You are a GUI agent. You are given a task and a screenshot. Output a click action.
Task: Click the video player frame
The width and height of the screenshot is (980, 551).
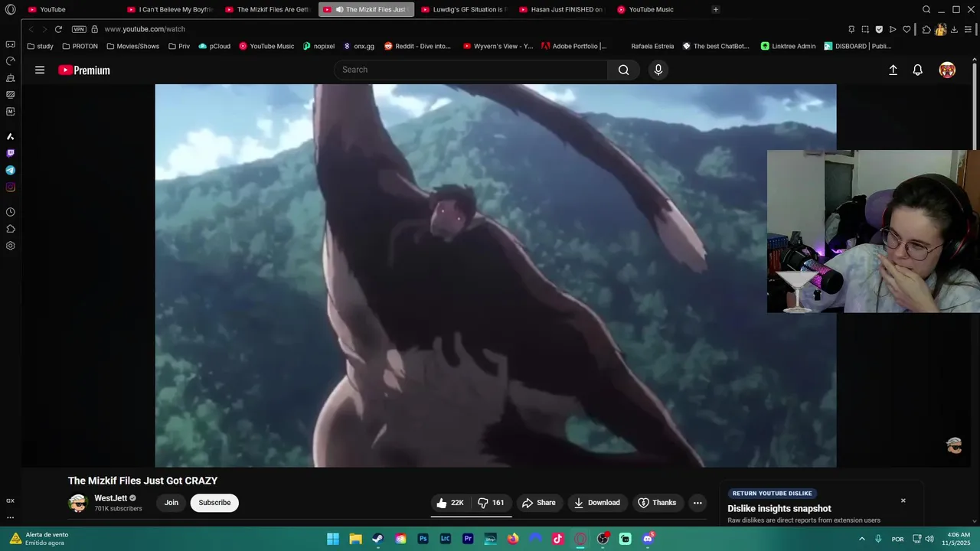(x=495, y=275)
